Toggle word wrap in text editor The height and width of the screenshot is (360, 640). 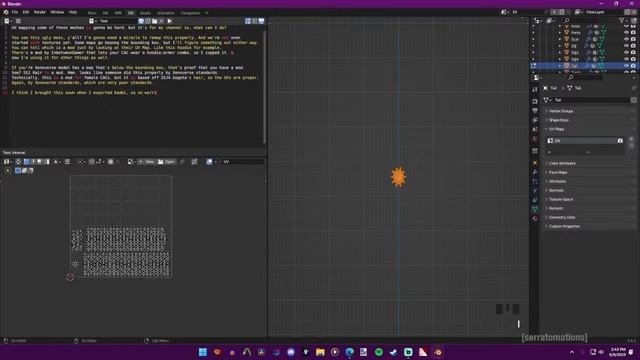pyautogui.click(x=255, y=21)
